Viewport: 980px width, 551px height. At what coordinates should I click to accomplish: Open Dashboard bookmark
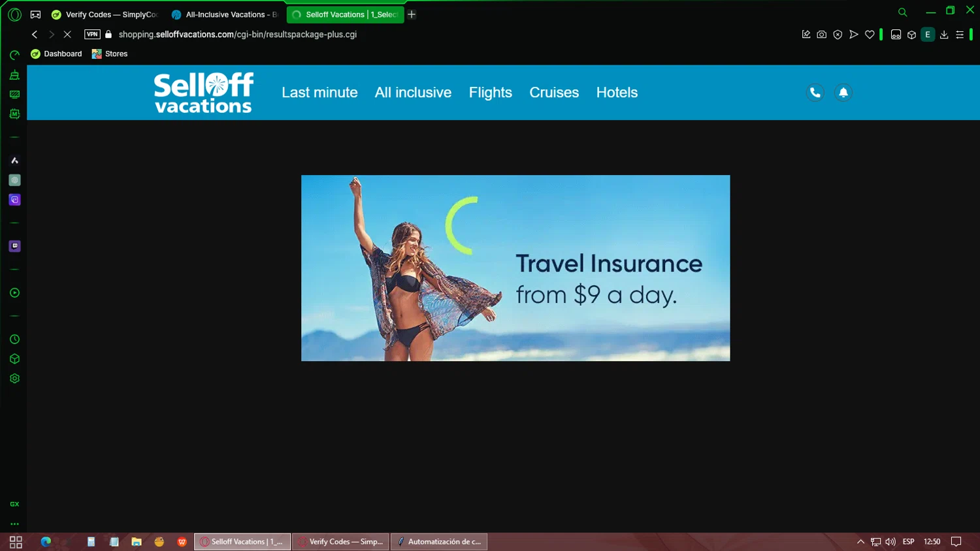(x=57, y=54)
